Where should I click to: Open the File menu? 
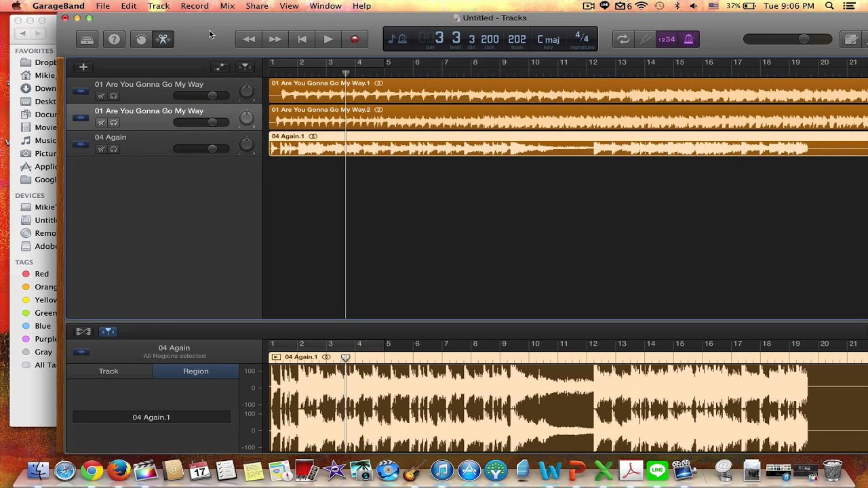(102, 6)
